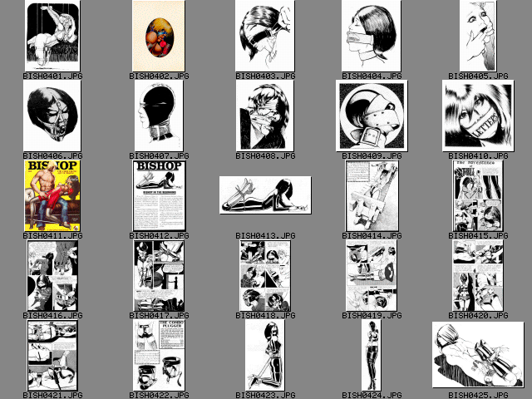Select the thumbnail above BISH0402.JPG
This screenshot has height=399, width=532.
(159, 36)
